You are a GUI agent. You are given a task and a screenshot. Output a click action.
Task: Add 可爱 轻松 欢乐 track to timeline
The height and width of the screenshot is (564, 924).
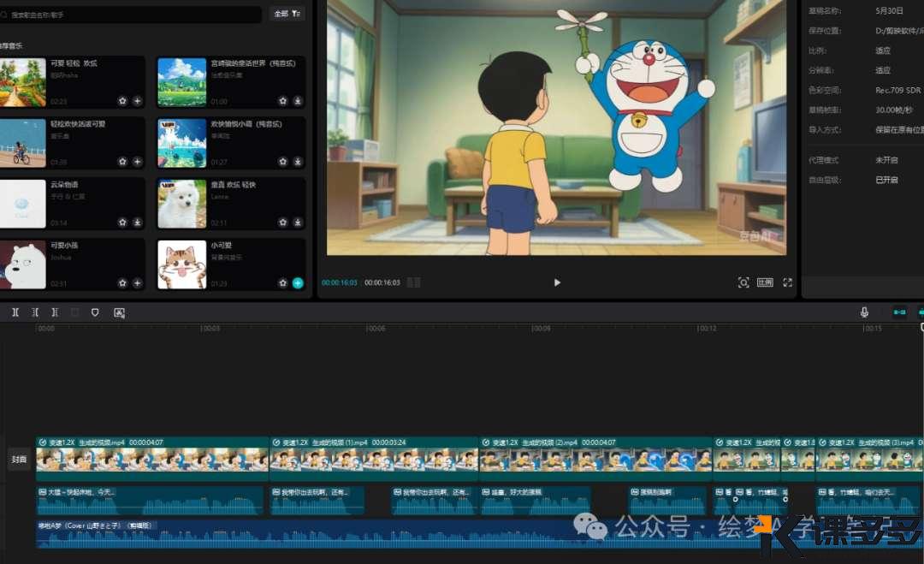(137, 101)
